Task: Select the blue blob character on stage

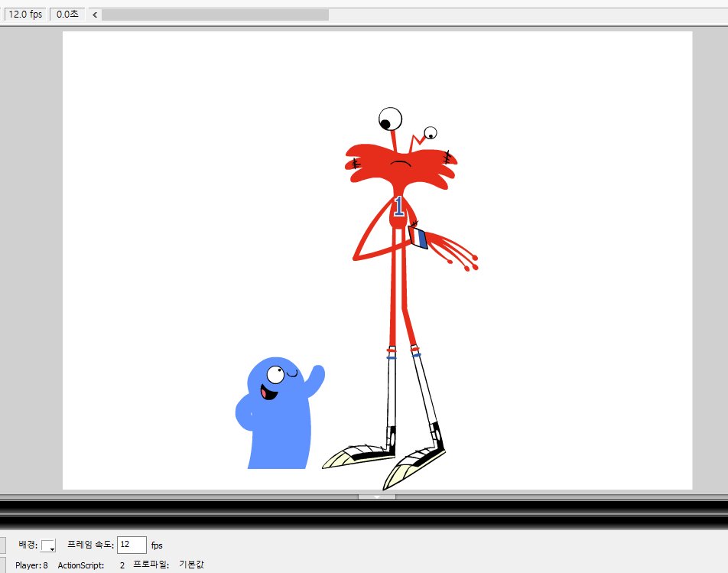Action: pos(280,413)
